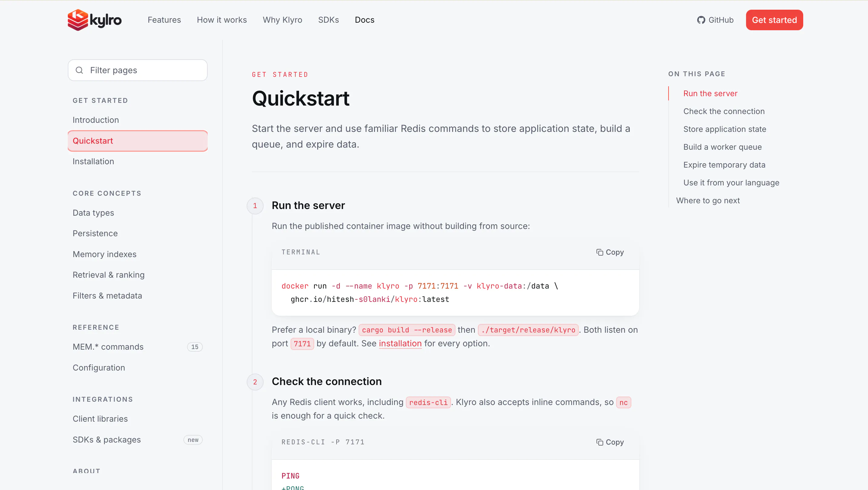
Task: Open the Configuration reference page
Action: click(137, 368)
